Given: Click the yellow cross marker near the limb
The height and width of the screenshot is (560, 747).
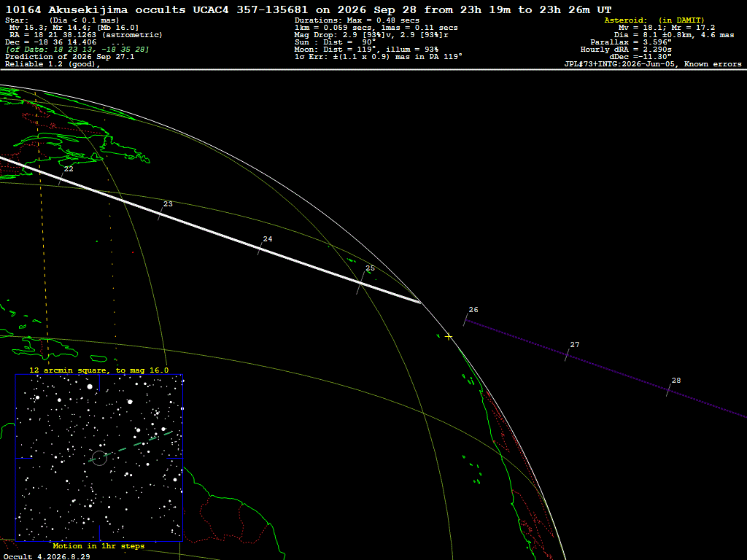Looking at the screenshot, I should [449, 337].
